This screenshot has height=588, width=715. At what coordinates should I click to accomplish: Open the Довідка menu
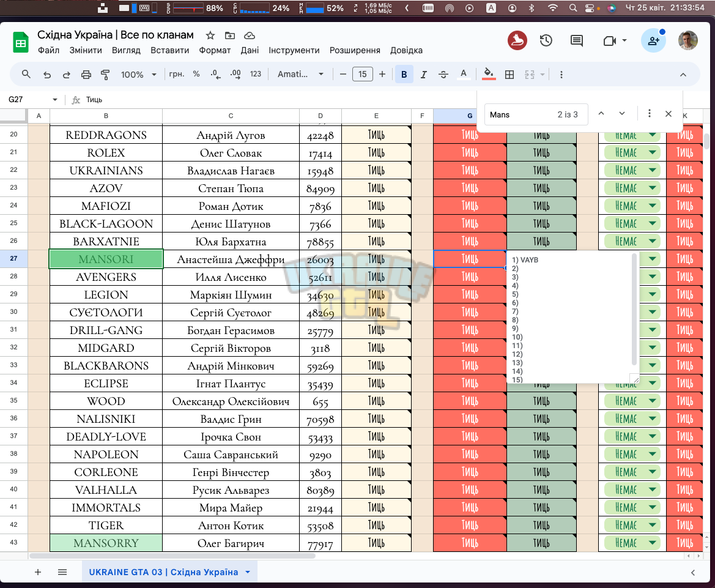tap(406, 50)
